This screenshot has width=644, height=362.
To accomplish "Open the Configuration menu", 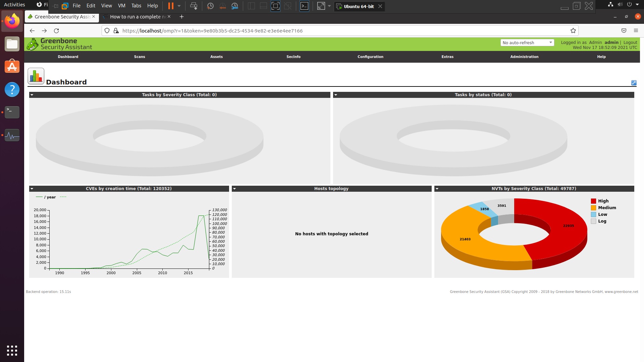I will point(370,57).
